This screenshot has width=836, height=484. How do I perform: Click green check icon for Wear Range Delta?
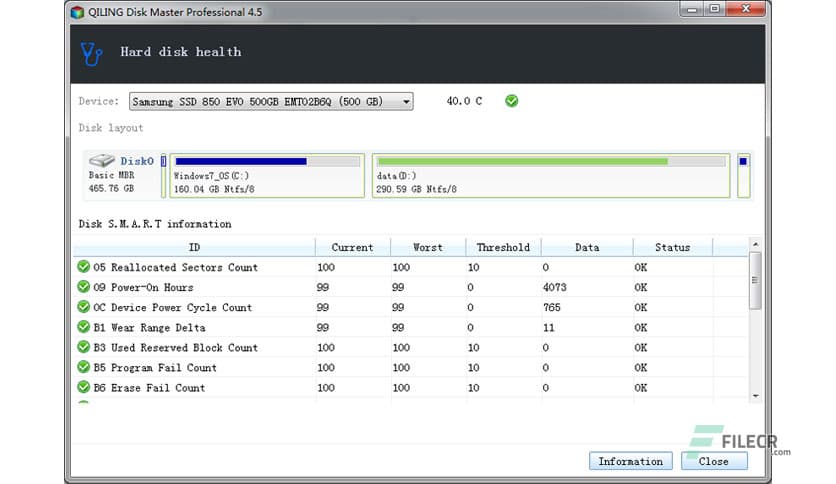pos(83,327)
